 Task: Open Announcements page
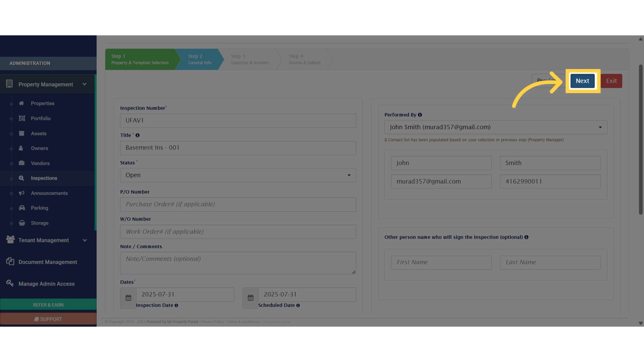pos(49,193)
